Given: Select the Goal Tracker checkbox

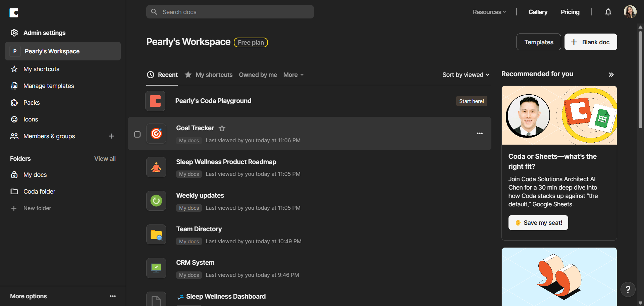Looking at the screenshot, I should [x=137, y=135].
